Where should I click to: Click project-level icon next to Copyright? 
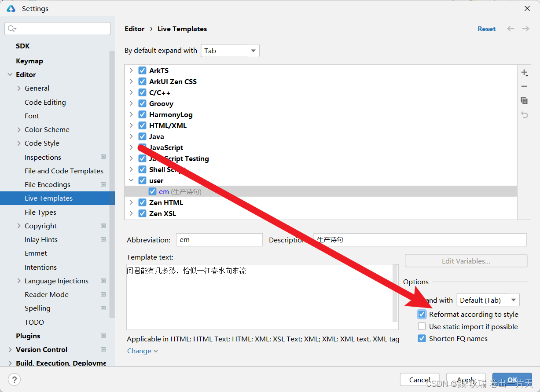click(103, 226)
